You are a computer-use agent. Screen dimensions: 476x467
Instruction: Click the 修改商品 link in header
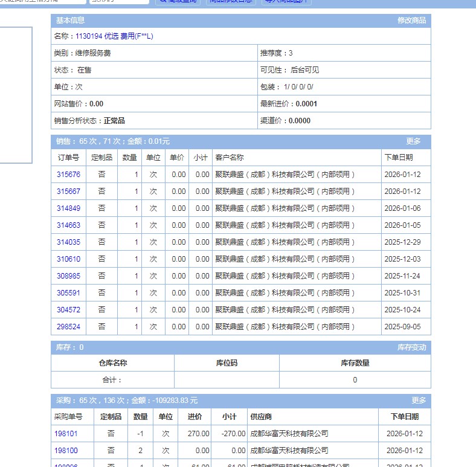click(x=411, y=21)
